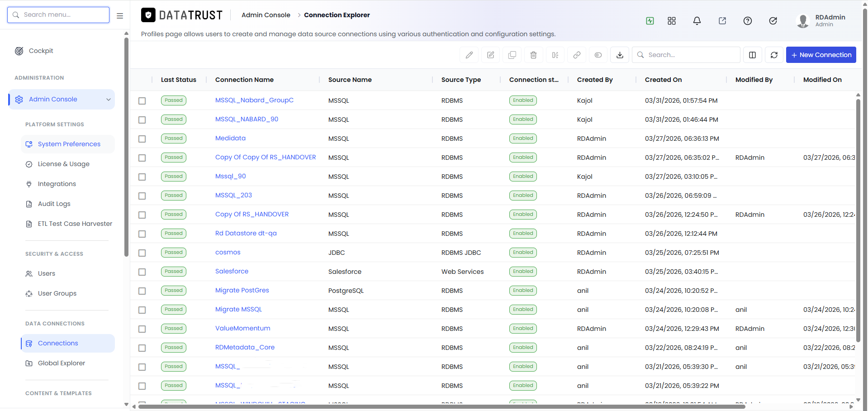Check the box for MSSQL_Nabard_GroupC row
The width and height of the screenshot is (868, 411).
coord(142,100)
